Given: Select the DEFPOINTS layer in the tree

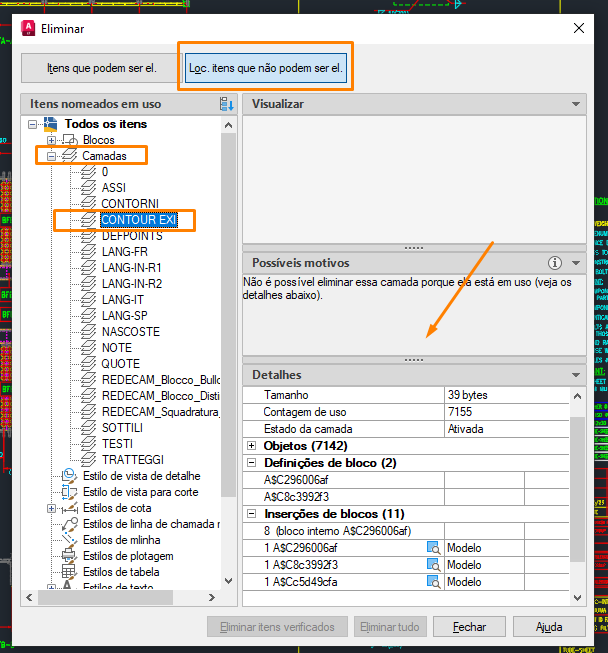Looking at the screenshot, I should click(x=131, y=236).
